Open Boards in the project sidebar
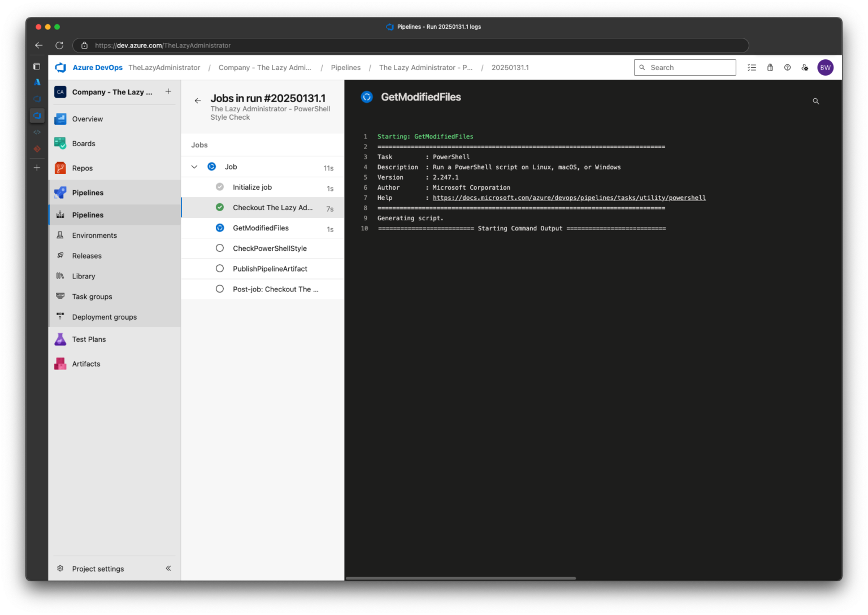Image resolution: width=868 pixels, height=615 pixels. click(115, 143)
